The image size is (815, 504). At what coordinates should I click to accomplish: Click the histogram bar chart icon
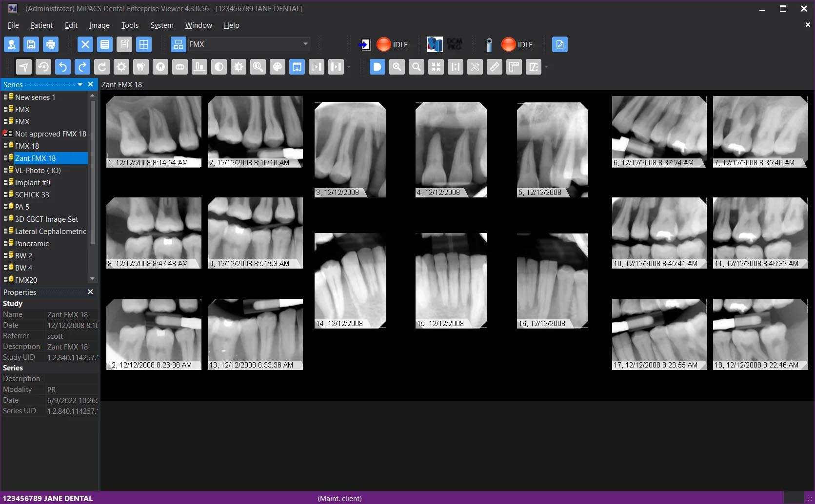click(199, 67)
